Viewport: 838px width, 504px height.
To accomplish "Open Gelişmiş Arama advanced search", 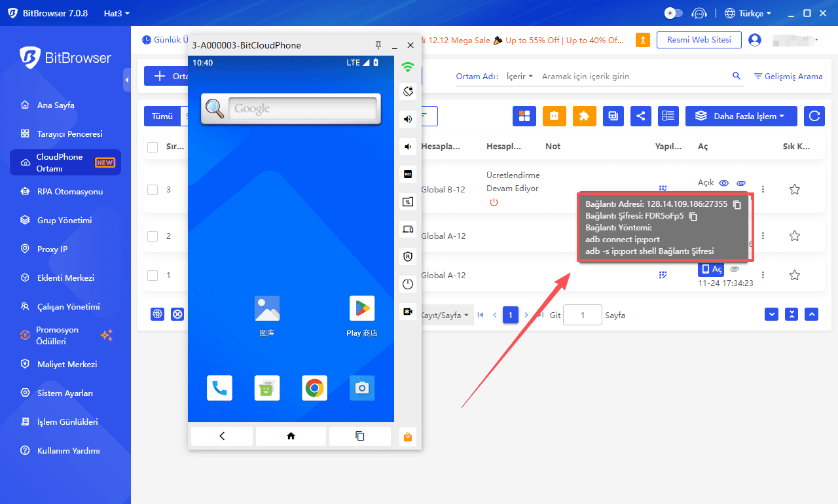I will point(788,76).
